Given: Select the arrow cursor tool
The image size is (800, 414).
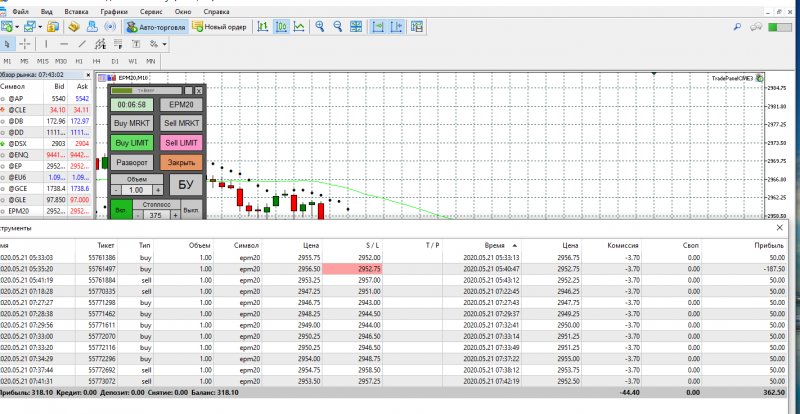Looking at the screenshot, I should point(7,44).
